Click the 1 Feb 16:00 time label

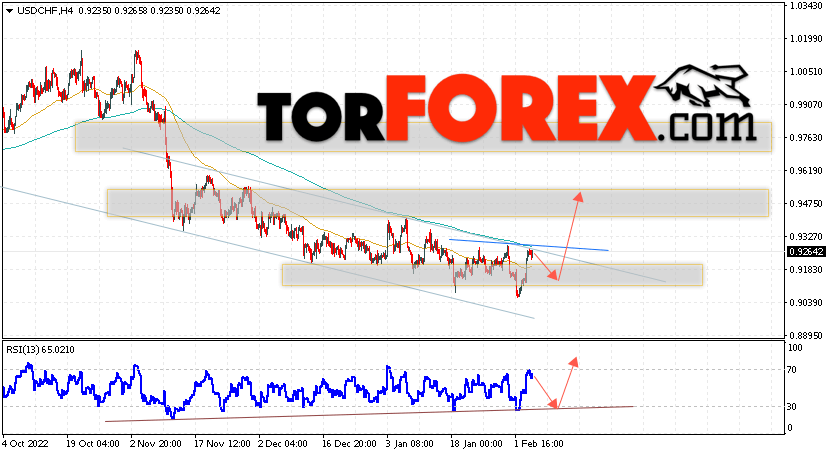tap(539, 443)
